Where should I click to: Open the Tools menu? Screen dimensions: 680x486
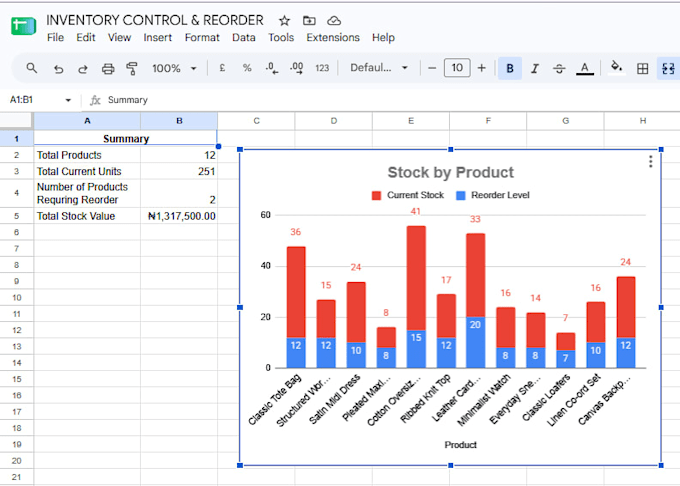click(x=281, y=38)
